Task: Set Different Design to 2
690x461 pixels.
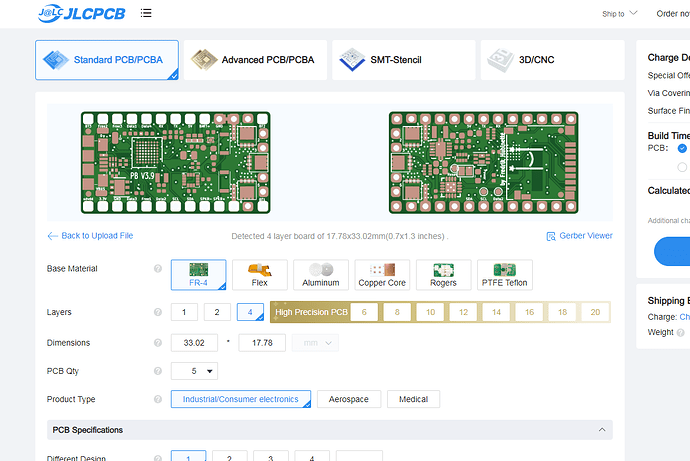Action: click(x=230, y=457)
